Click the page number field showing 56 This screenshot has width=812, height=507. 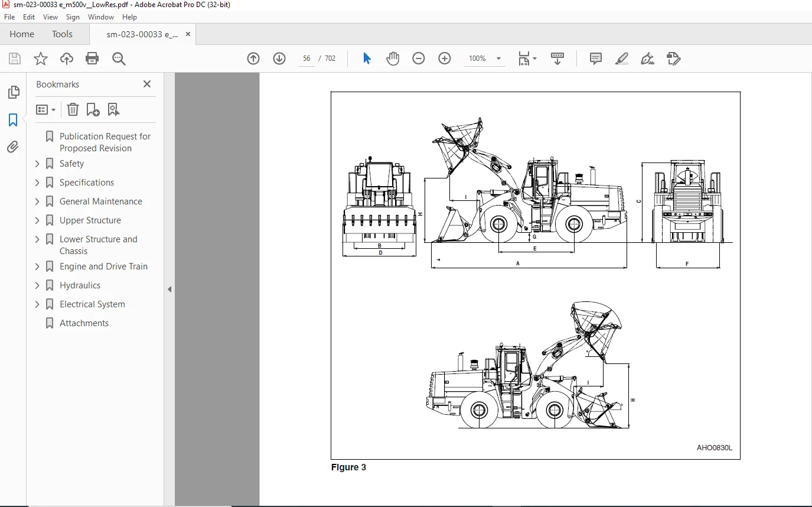point(306,58)
